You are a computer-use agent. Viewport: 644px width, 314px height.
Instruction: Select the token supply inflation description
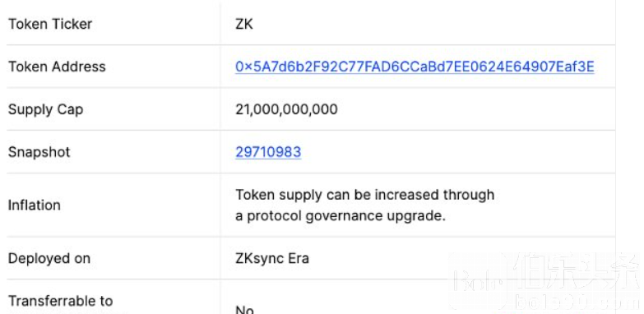coord(364,205)
